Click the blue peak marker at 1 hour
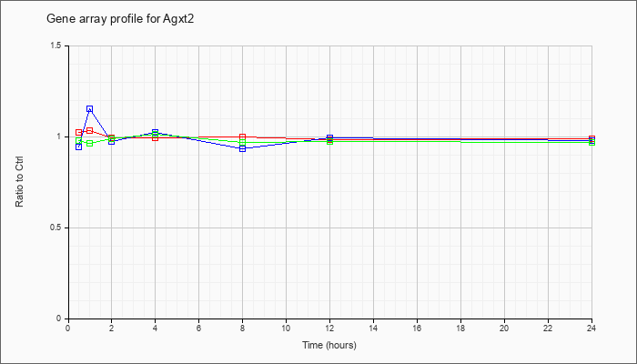This screenshot has height=364, width=637. coord(89,109)
